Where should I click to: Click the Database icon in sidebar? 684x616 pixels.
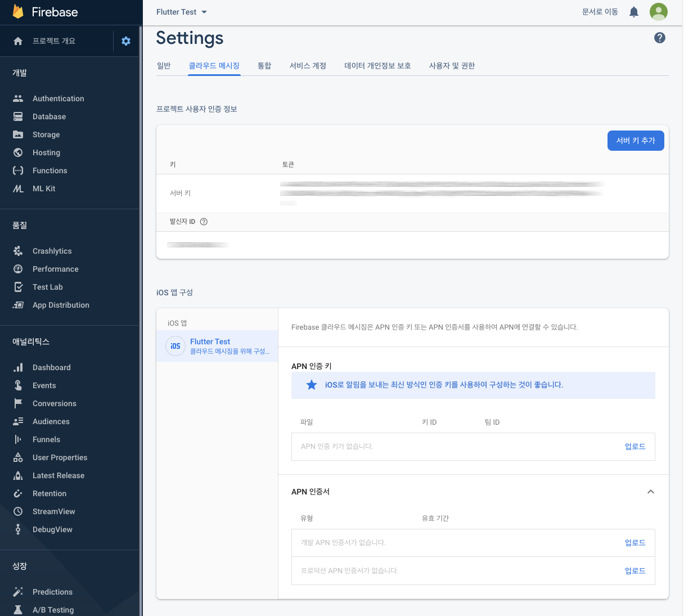pyautogui.click(x=18, y=116)
